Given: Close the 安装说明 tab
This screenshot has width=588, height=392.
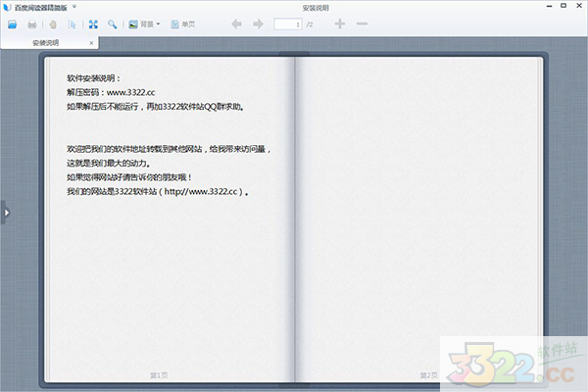Looking at the screenshot, I should 92,43.
